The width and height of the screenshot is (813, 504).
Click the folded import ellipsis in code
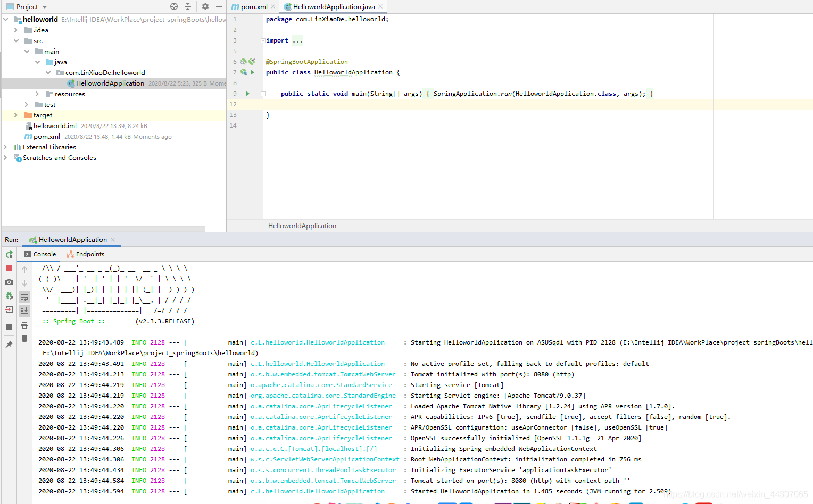[x=297, y=40]
